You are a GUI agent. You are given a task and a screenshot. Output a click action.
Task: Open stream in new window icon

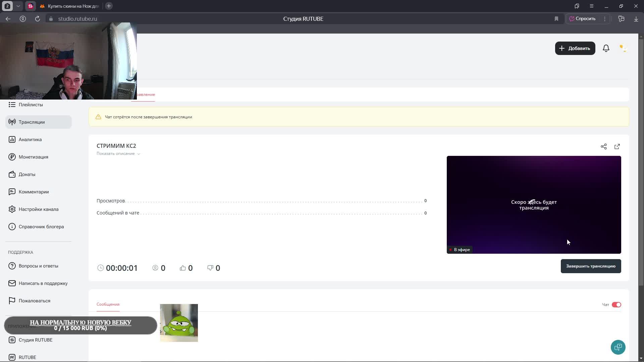[x=617, y=146]
